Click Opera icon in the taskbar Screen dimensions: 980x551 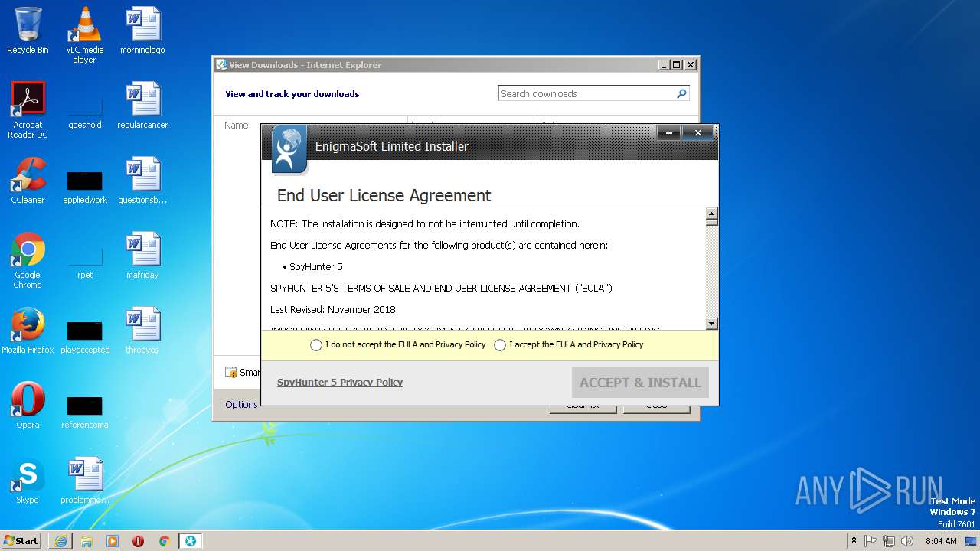click(x=139, y=541)
